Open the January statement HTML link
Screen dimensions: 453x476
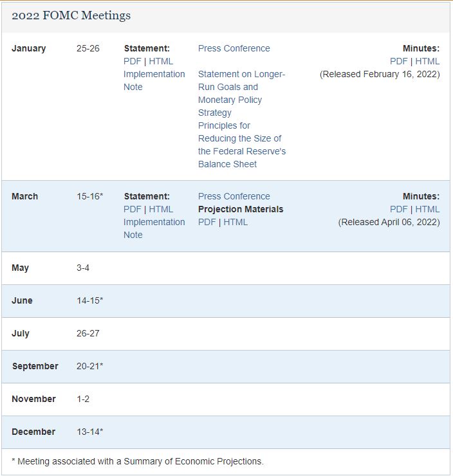161,61
